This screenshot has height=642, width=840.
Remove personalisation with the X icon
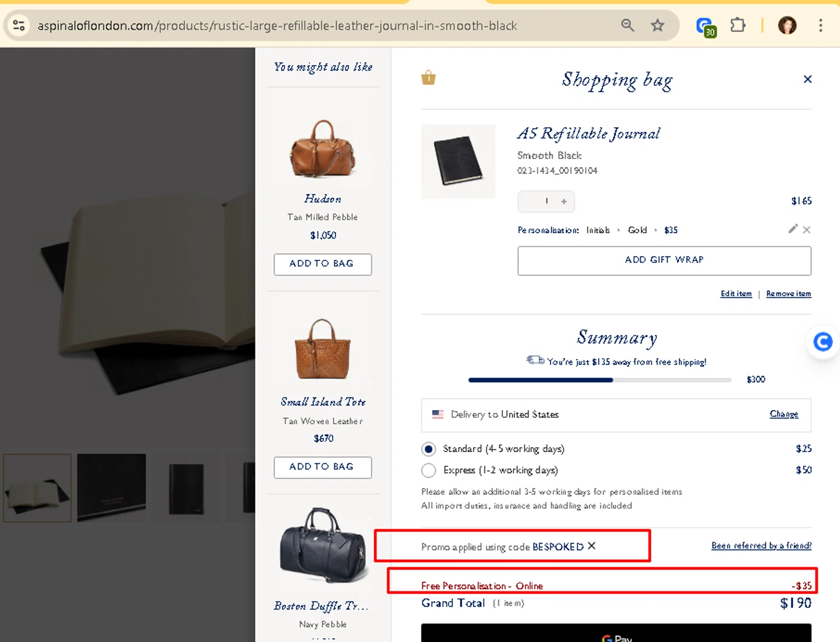pos(806,230)
